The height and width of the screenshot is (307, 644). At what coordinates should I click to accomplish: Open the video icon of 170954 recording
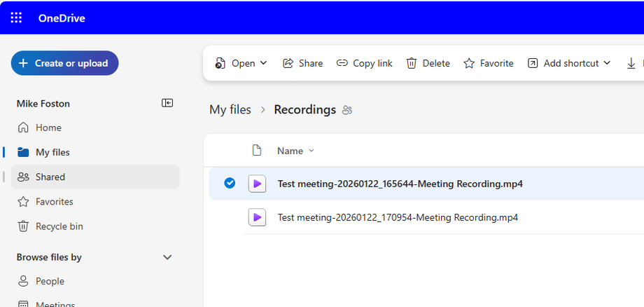pyautogui.click(x=257, y=217)
